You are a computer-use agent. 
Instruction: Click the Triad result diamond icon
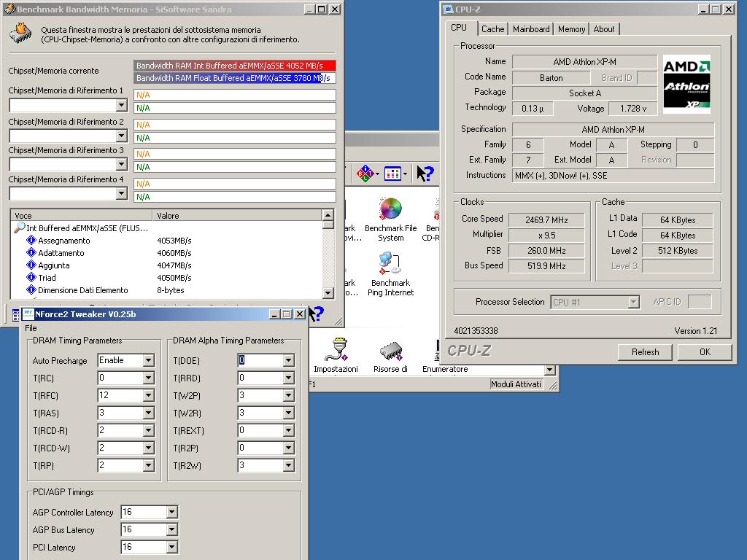pos(31,277)
